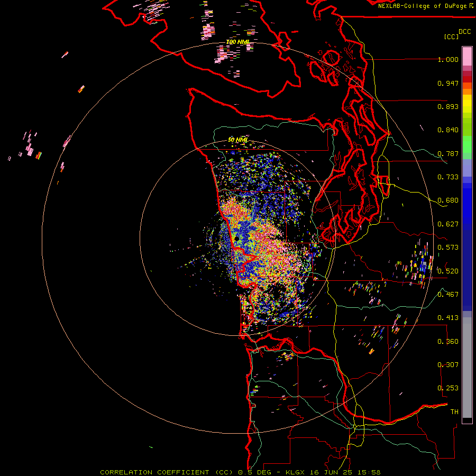The image size is (476, 476).
Task: Select the 1.000 scale value
Action: 448,59
